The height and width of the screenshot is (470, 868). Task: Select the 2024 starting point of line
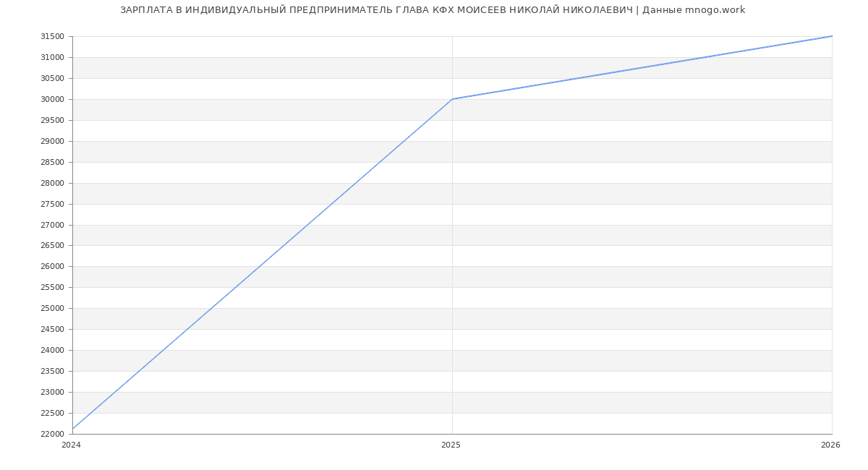73,429
